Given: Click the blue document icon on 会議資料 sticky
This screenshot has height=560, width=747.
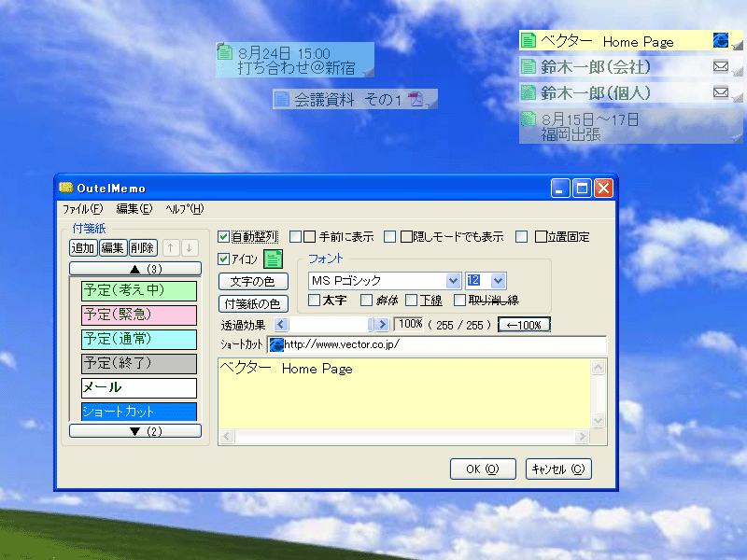Looking at the screenshot, I should point(282,99).
